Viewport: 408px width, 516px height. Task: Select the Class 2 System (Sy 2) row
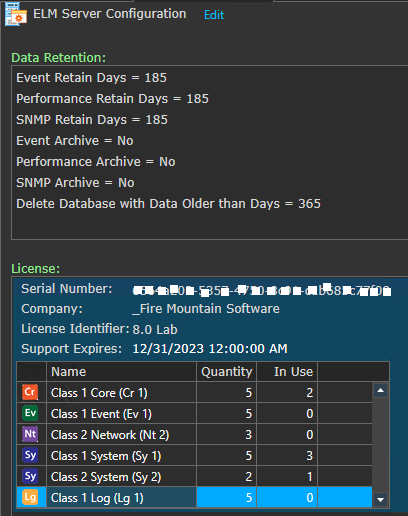point(194,476)
